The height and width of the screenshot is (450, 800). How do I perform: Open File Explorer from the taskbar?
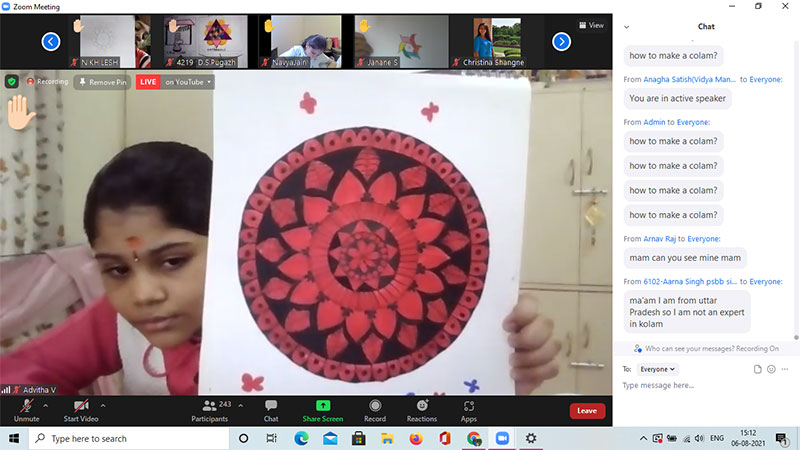coord(387,438)
